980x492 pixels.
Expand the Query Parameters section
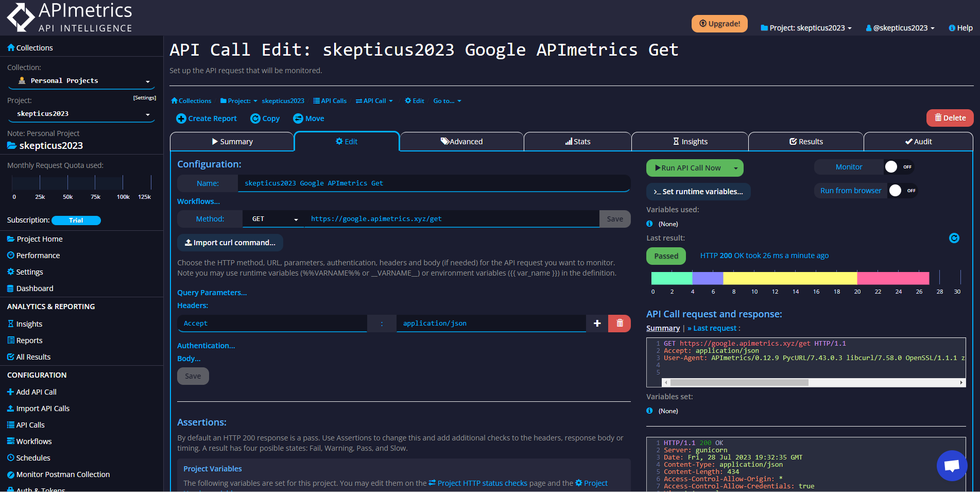212,293
